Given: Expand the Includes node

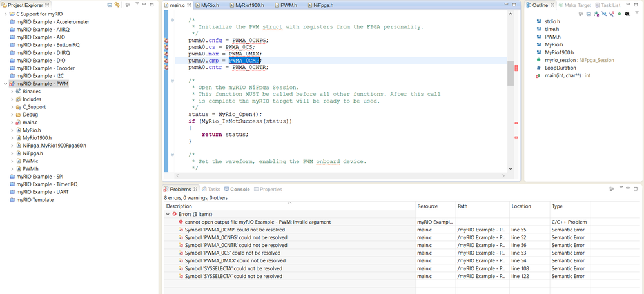Looking at the screenshot, I should coord(12,99).
